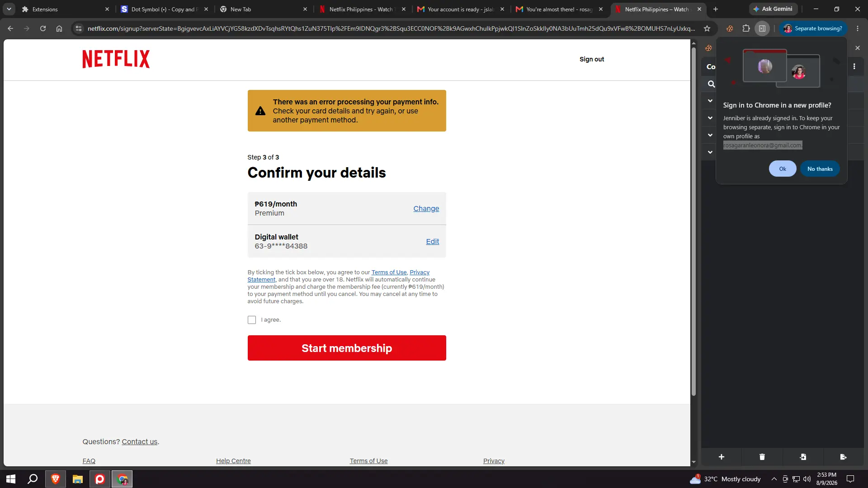Viewport: 868px width, 488px height.
Task: Expand the bottom cookie entry chevron
Action: pos(710,152)
